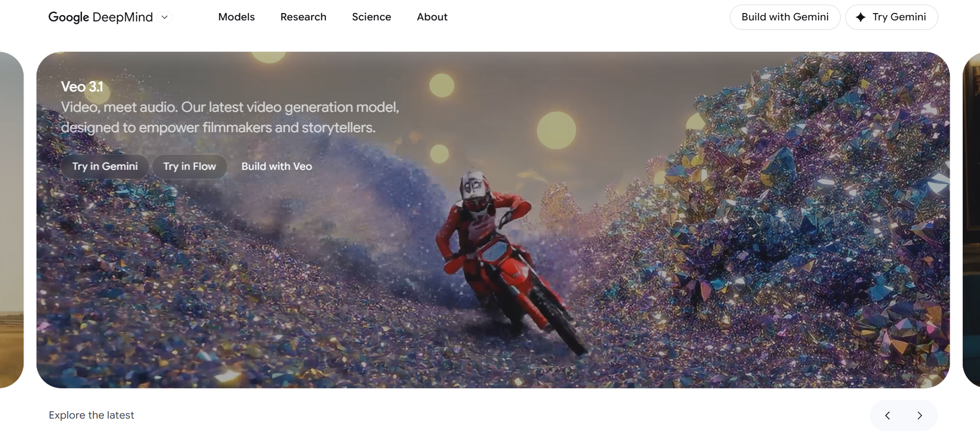980x440 pixels.
Task: Open the Models menu
Action: [x=237, y=17]
